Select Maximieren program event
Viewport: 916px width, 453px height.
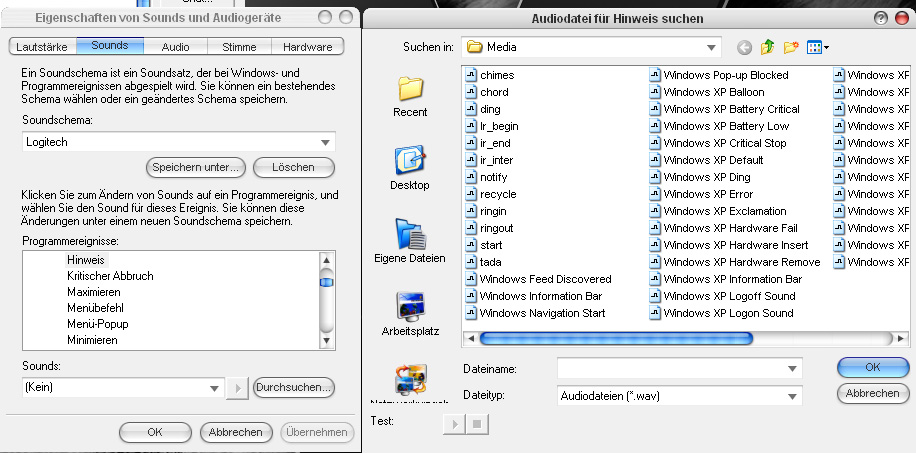tap(94, 292)
